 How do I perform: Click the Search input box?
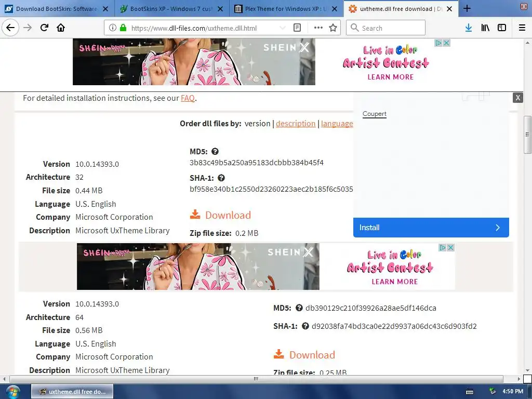tap(386, 28)
